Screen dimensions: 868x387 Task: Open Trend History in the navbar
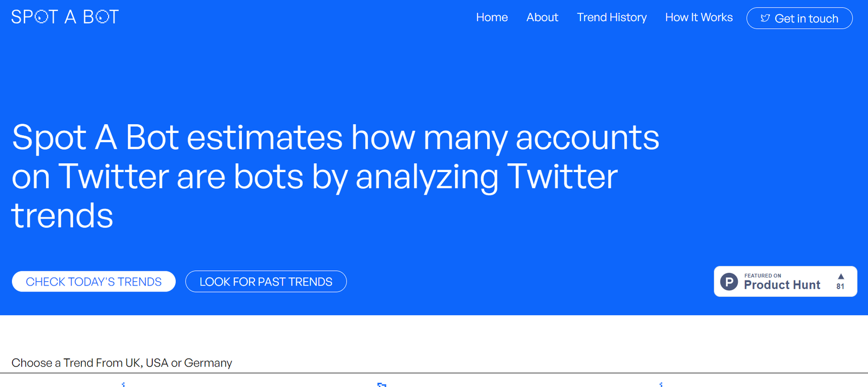(x=611, y=17)
